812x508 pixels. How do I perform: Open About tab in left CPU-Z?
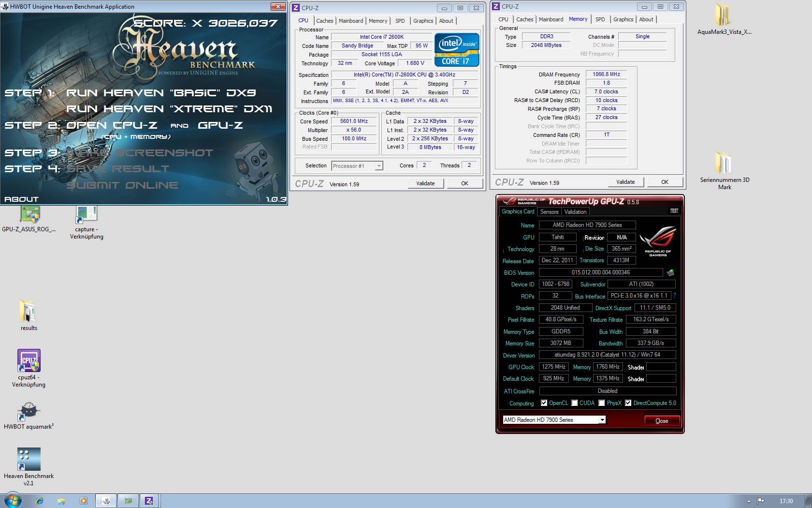[446, 21]
